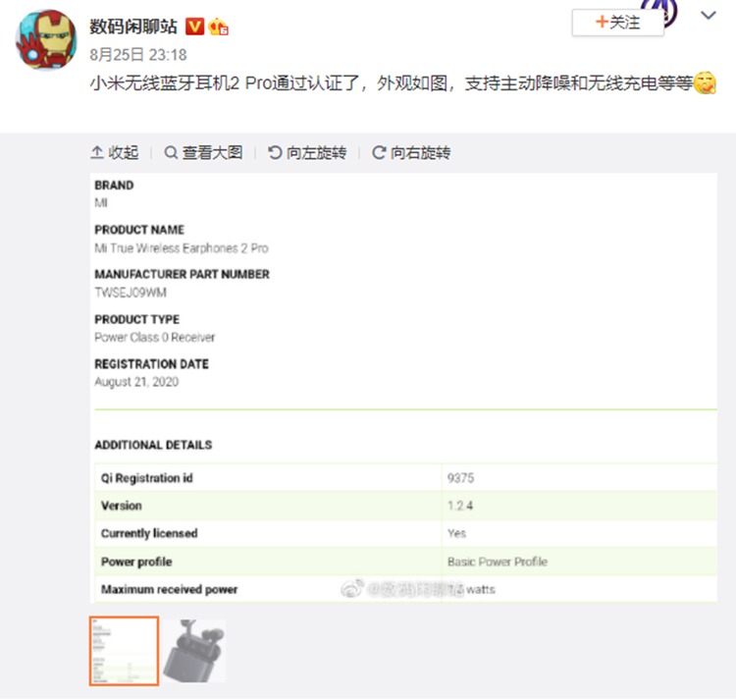Click the text Mi True Wireless Earphones 2 Pro
This screenshot has width=736, height=700.
[182, 248]
